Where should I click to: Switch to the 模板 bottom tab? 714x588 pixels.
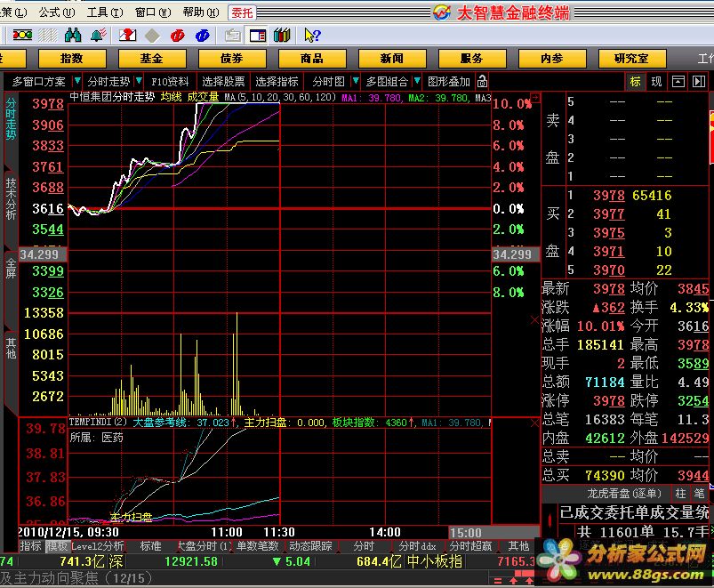tap(57, 546)
